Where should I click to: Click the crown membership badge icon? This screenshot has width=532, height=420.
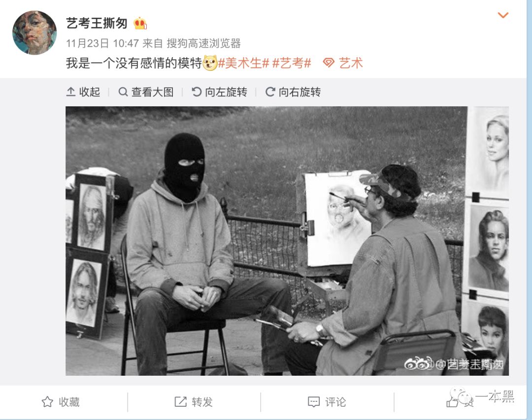pos(140,24)
